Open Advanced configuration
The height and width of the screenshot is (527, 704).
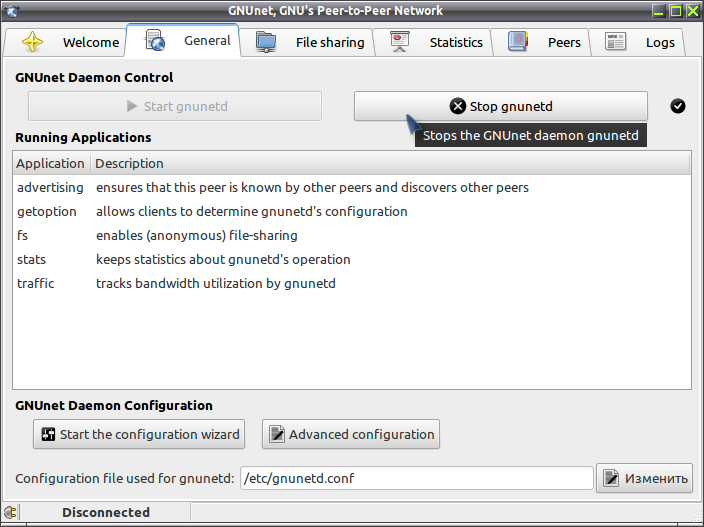[x=351, y=434]
